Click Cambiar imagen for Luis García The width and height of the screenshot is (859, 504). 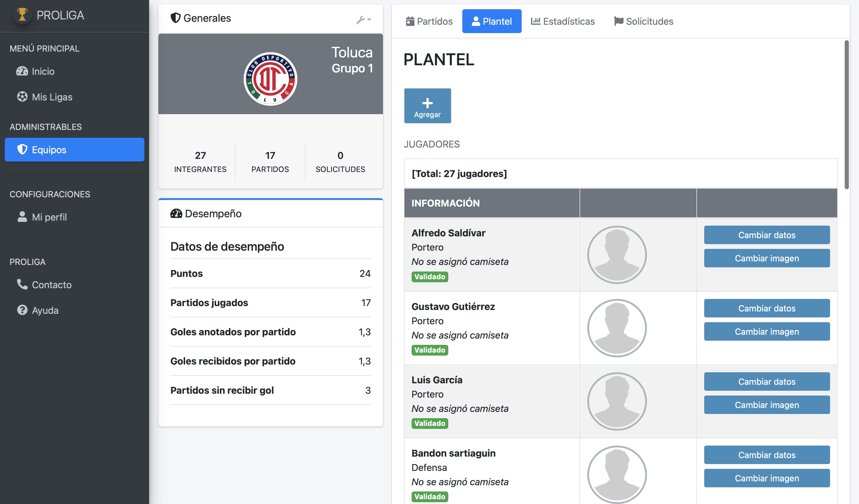pos(767,404)
